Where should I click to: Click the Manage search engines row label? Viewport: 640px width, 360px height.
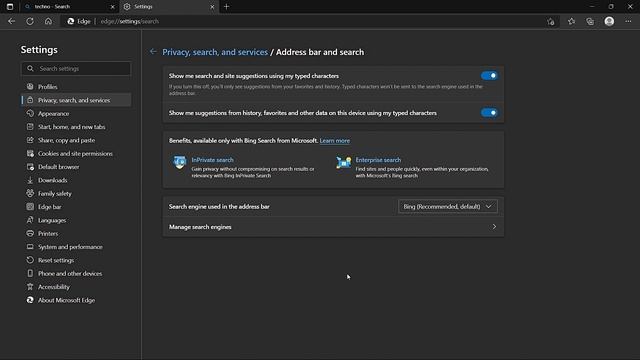[x=200, y=227]
